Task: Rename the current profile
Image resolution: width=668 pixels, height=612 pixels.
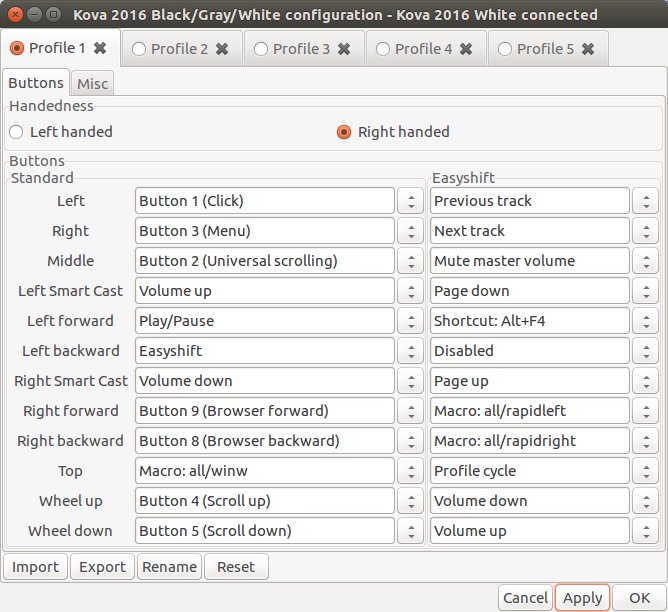Action: coord(169,567)
